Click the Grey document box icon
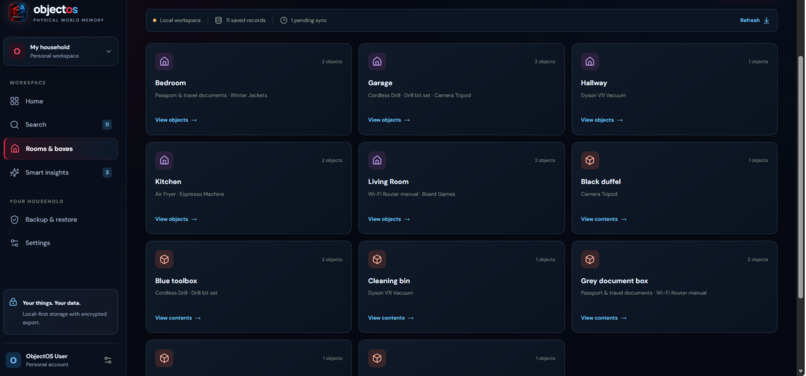This screenshot has height=376, width=806. pos(590,259)
